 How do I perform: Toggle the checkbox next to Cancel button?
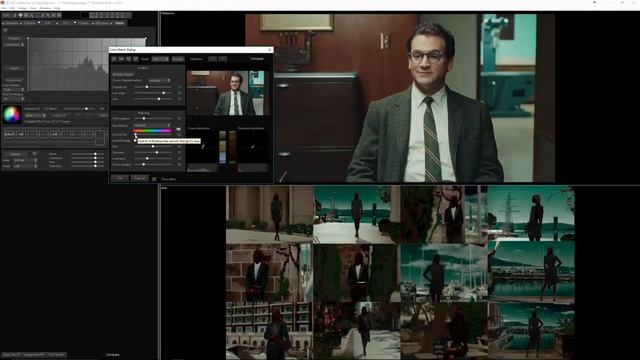(154, 179)
